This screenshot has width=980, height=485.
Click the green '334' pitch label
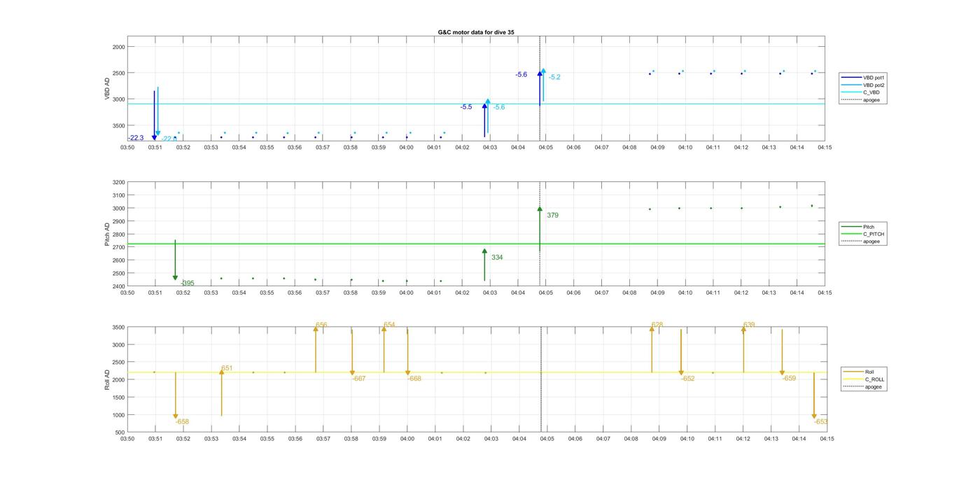pyautogui.click(x=497, y=258)
